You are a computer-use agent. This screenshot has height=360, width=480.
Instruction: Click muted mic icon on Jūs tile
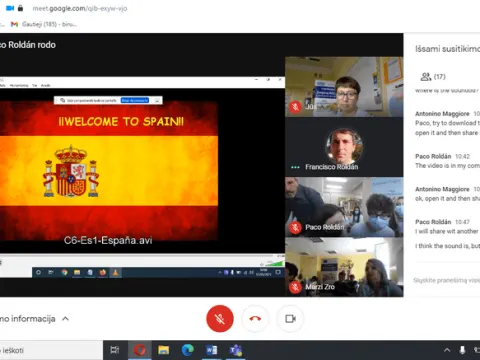(295, 107)
